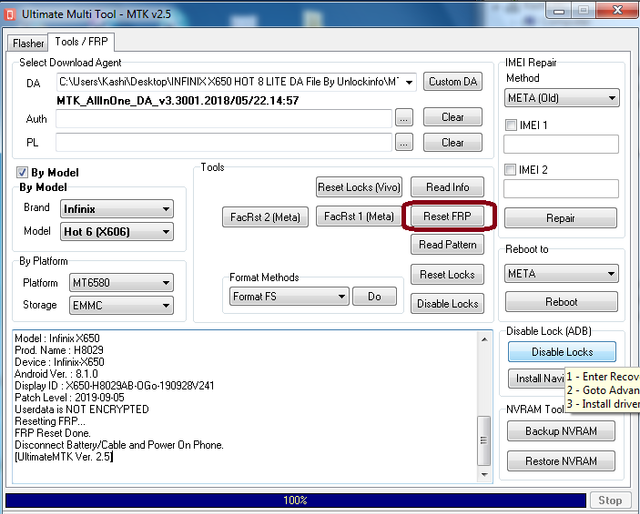Viewport: 640px width, 514px height.
Task: Open the Brand dropdown showing Infinix
Action: [117, 209]
